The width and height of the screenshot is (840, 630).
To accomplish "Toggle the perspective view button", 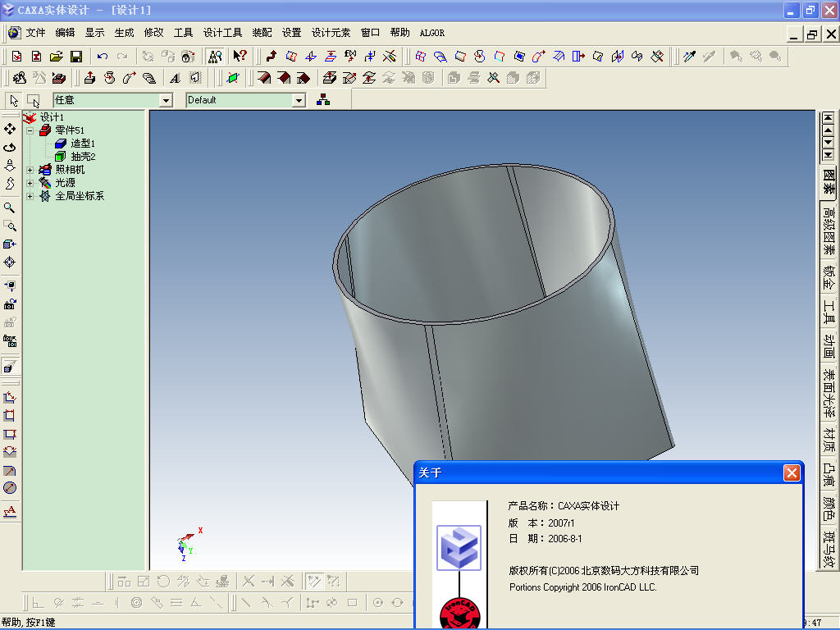I will click(x=10, y=365).
